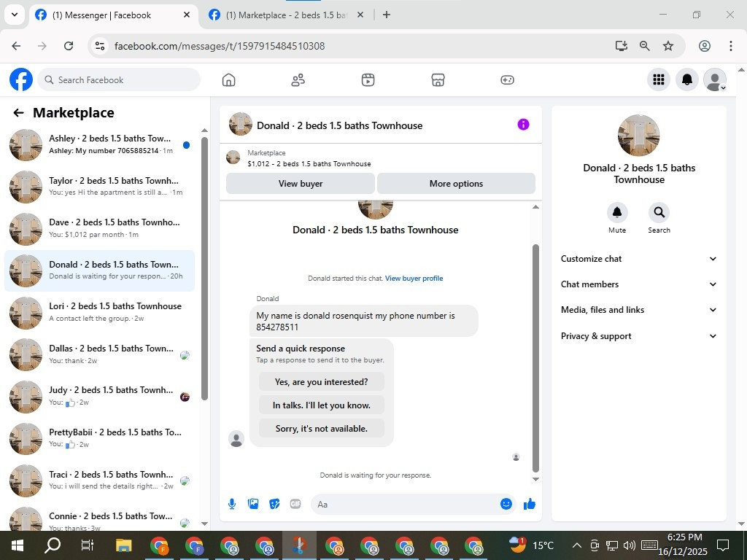Switch to the Marketplace 2 beds browser tab
Image resolution: width=747 pixels, height=560 pixels.
(x=287, y=15)
